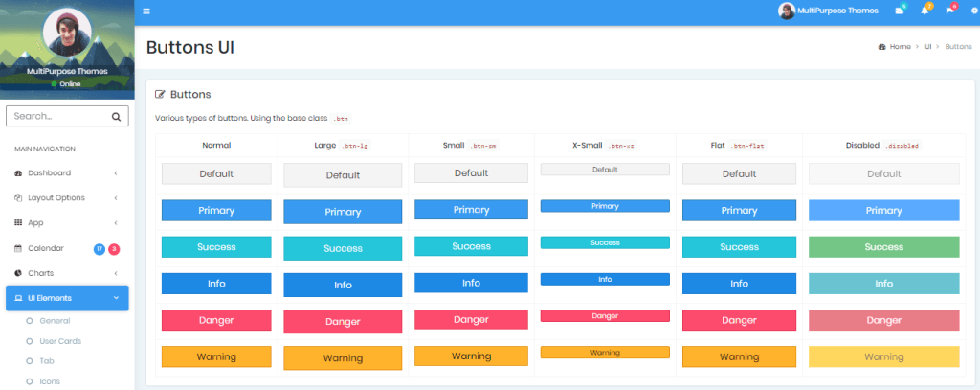Viewport: 980px width, 390px height.
Task: Click the Flat column Primary button
Action: click(740, 211)
